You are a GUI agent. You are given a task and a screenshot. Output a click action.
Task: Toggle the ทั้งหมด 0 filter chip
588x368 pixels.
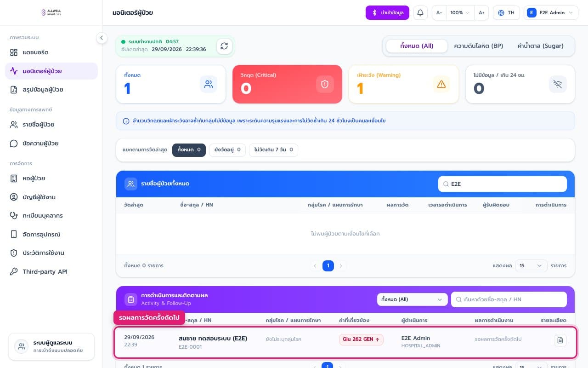click(x=189, y=150)
